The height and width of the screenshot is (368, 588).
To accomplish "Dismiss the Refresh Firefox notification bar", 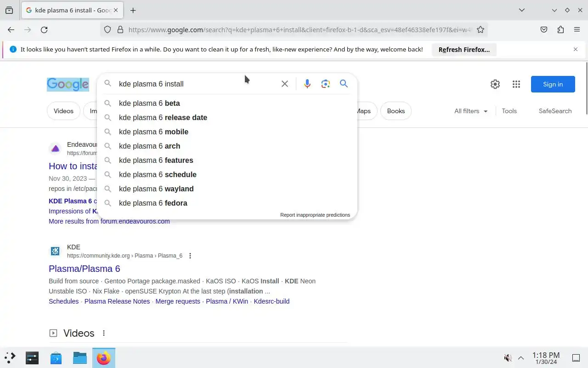I will [x=576, y=49].
